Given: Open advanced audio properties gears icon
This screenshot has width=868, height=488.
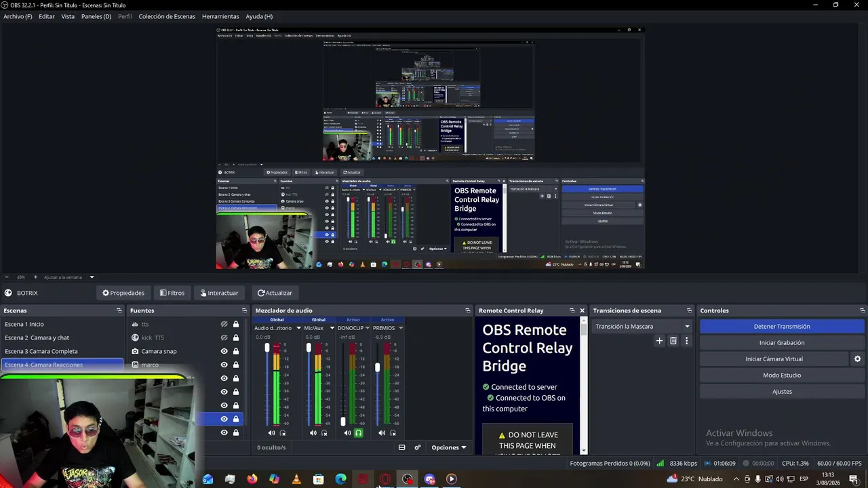Looking at the screenshot, I should pyautogui.click(x=418, y=447).
